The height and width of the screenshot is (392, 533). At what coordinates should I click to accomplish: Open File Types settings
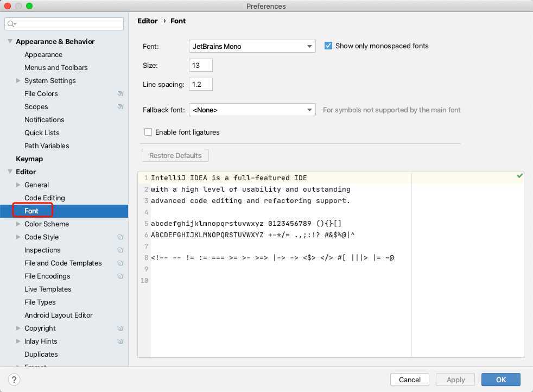(40, 302)
